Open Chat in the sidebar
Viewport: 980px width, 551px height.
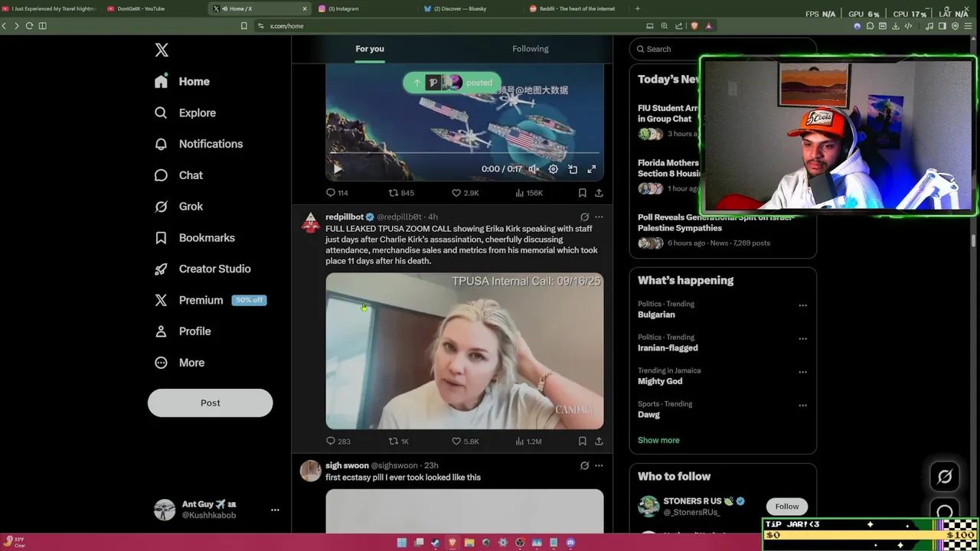click(178, 175)
